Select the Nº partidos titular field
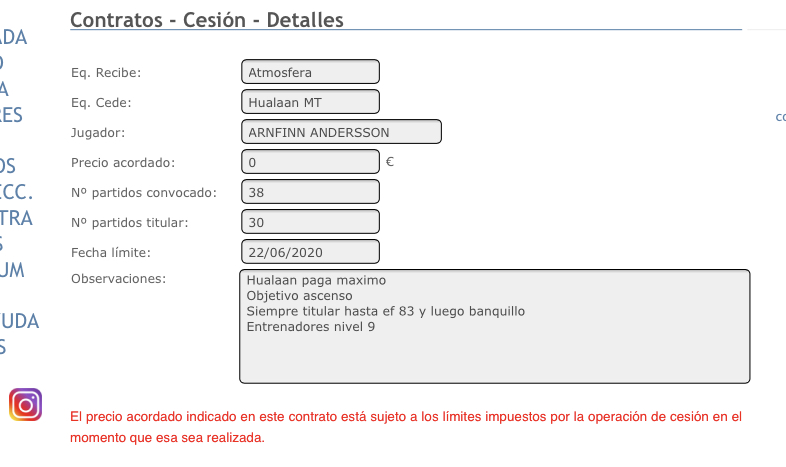786x467 pixels. tap(310, 222)
